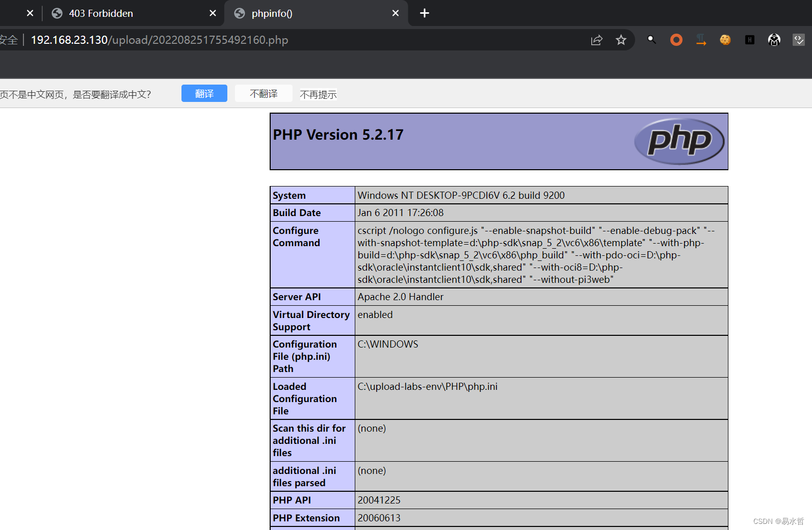Switch to the 403 Forbidden tab
This screenshot has height=530, width=812.
pyautogui.click(x=134, y=13)
